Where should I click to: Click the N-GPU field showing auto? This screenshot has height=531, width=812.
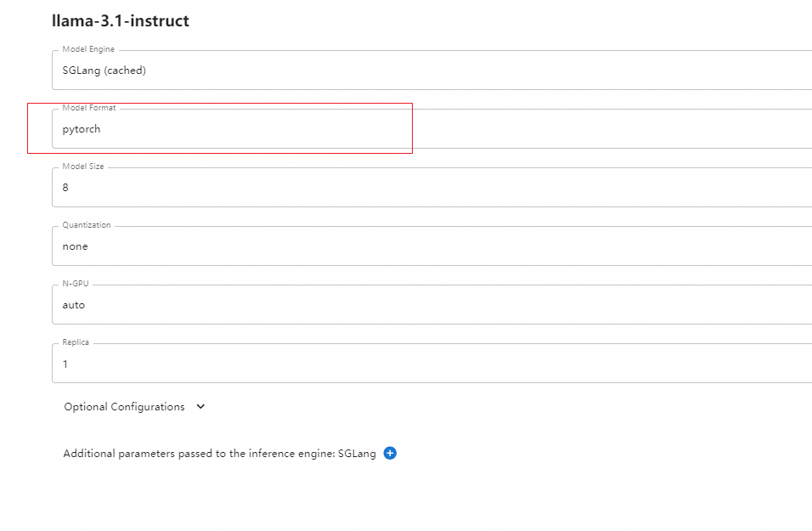[x=340, y=304]
